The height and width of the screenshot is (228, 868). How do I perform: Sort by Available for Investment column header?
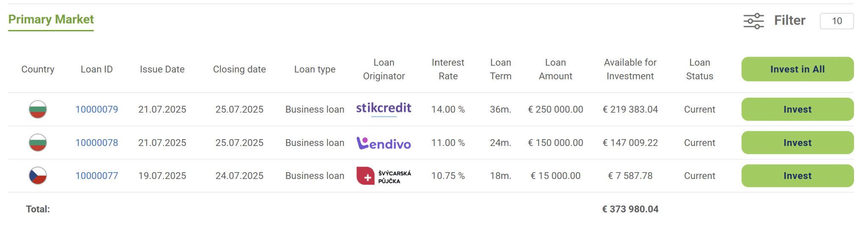coord(630,69)
